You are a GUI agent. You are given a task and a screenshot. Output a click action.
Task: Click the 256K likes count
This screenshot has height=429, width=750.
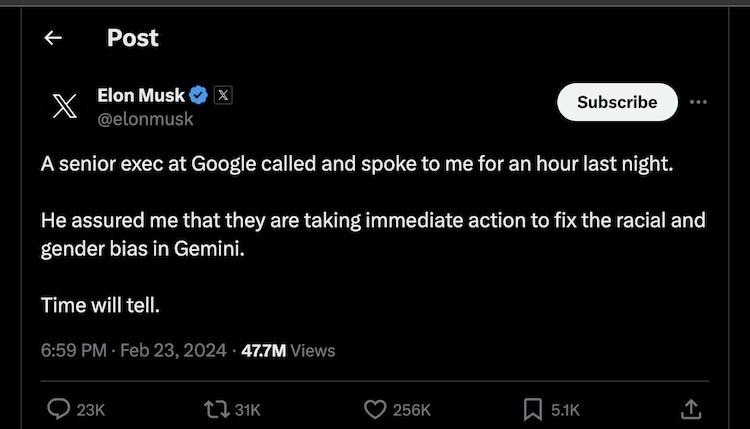pyautogui.click(x=411, y=409)
